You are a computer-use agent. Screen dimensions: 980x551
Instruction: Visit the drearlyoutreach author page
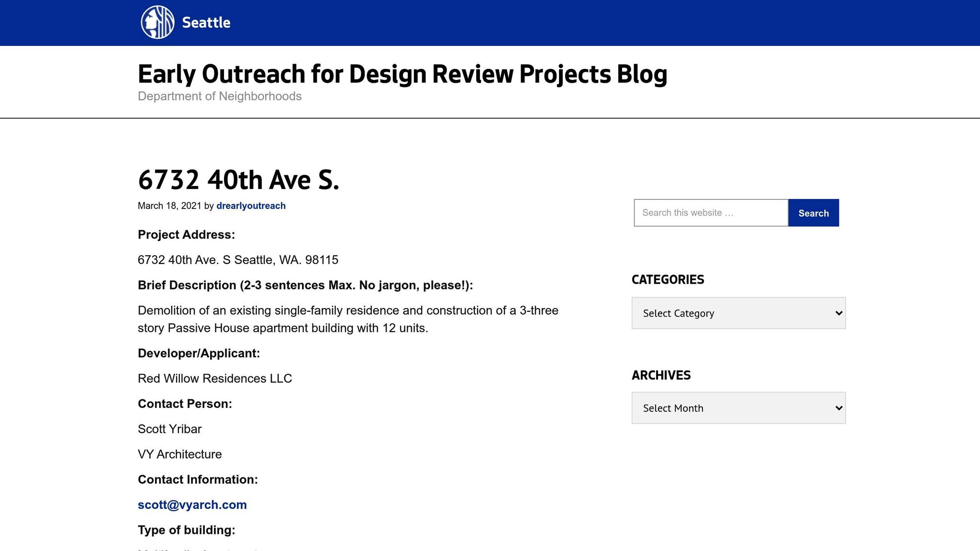pyautogui.click(x=251, y=206)
